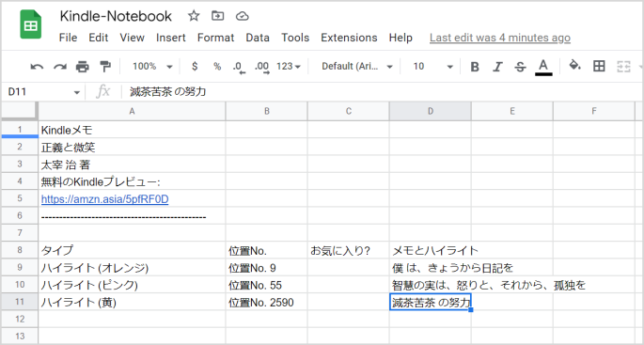Screen dimensions: 644x345
Task: Select column C header
Action: pos(348,111)
